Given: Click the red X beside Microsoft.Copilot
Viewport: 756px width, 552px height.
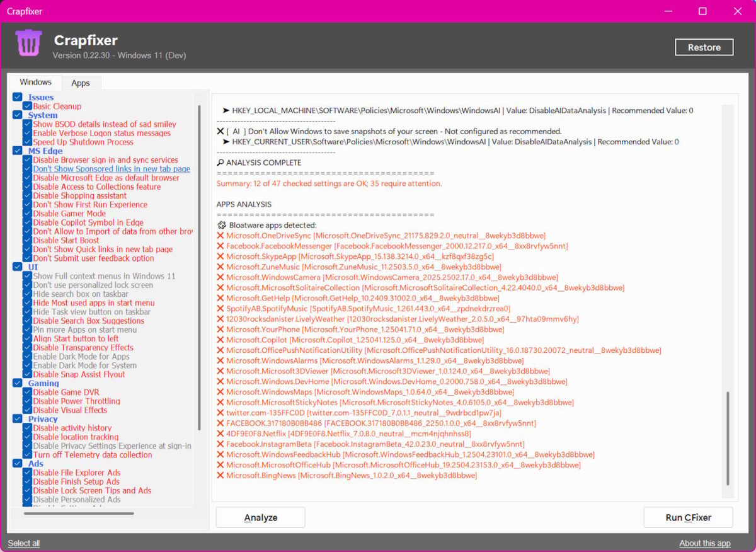Looking at the screenshot, I should click(x=222, y=339).
